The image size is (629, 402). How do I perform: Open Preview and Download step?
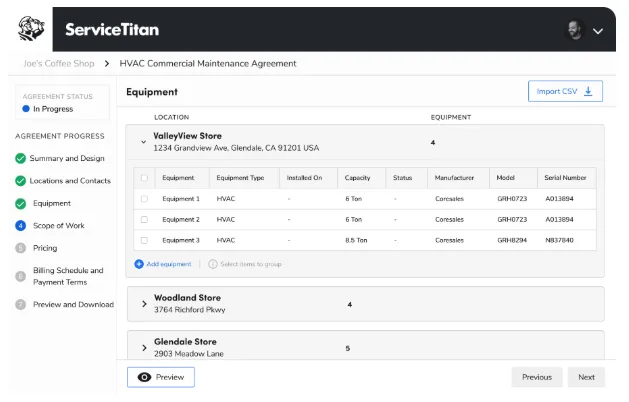(73, 305)
